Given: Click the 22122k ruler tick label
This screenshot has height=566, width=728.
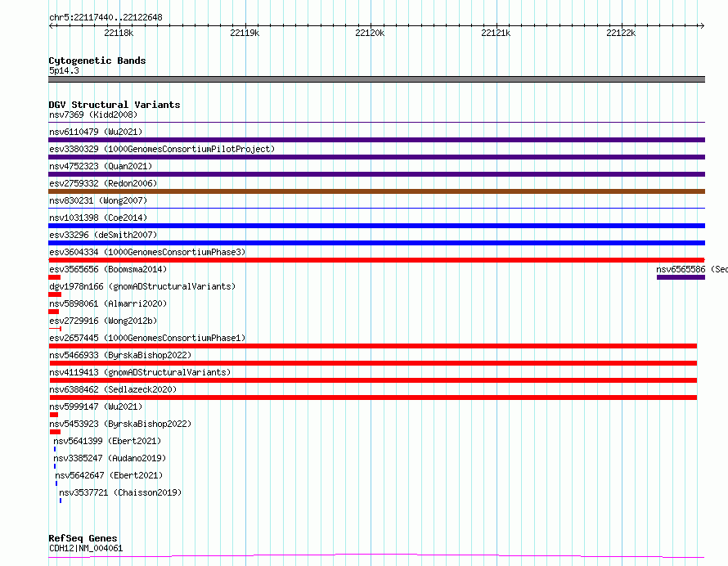Looking at the screenshot, I should click(621, 33).
